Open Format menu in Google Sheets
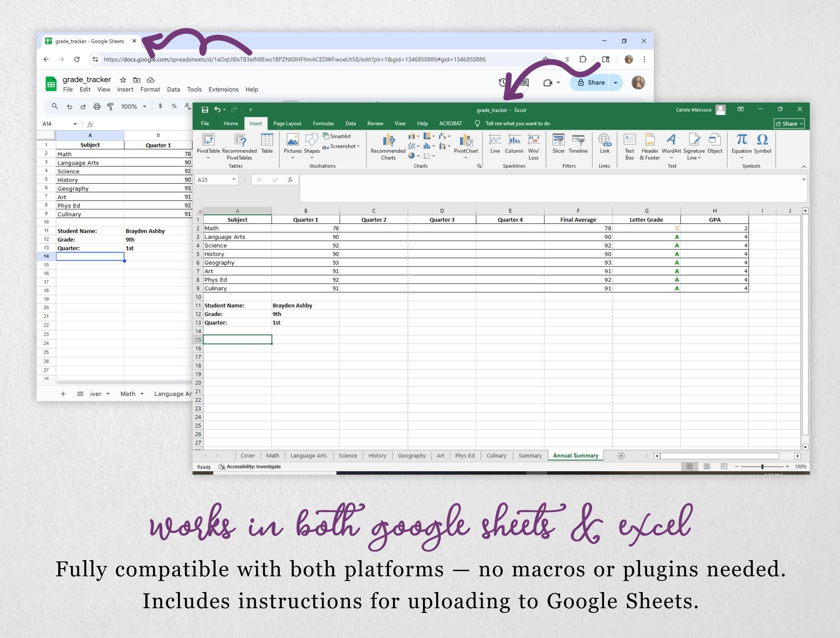This screenshot has height=638, width=840. (x=150, y=89)
